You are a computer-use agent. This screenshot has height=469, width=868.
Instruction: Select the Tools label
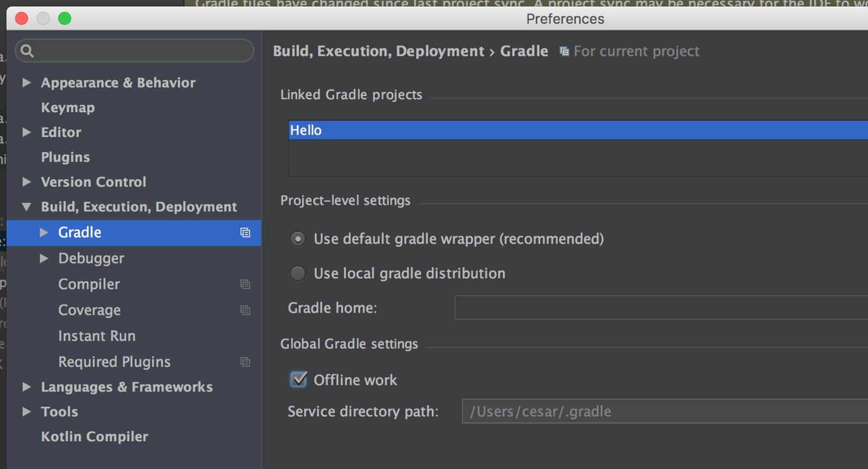coord(60,412)
